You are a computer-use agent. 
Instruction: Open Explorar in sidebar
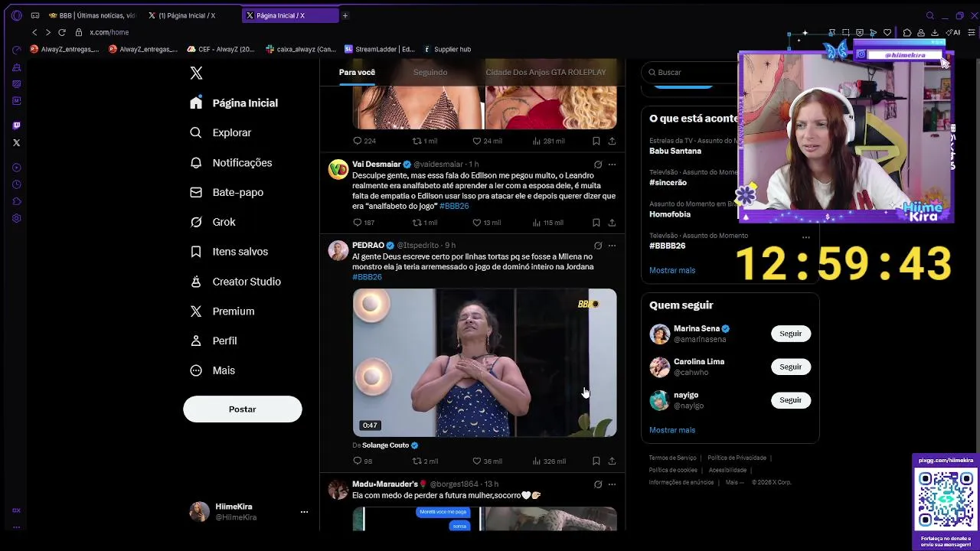(221, 132)
